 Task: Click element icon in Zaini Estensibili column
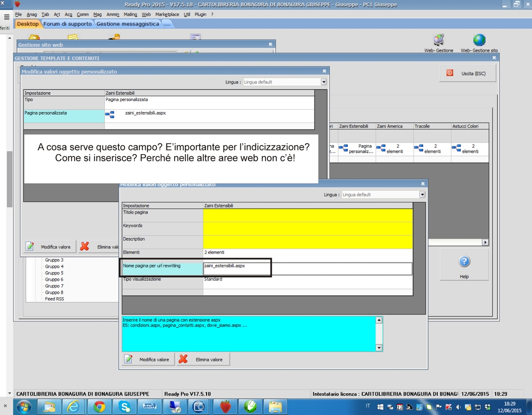coord(343,148)
